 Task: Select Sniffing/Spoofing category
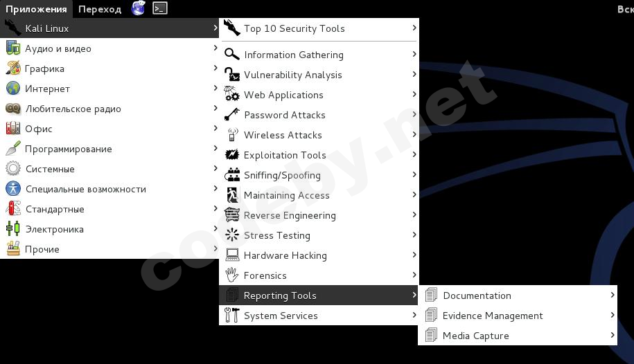point(282,175)
